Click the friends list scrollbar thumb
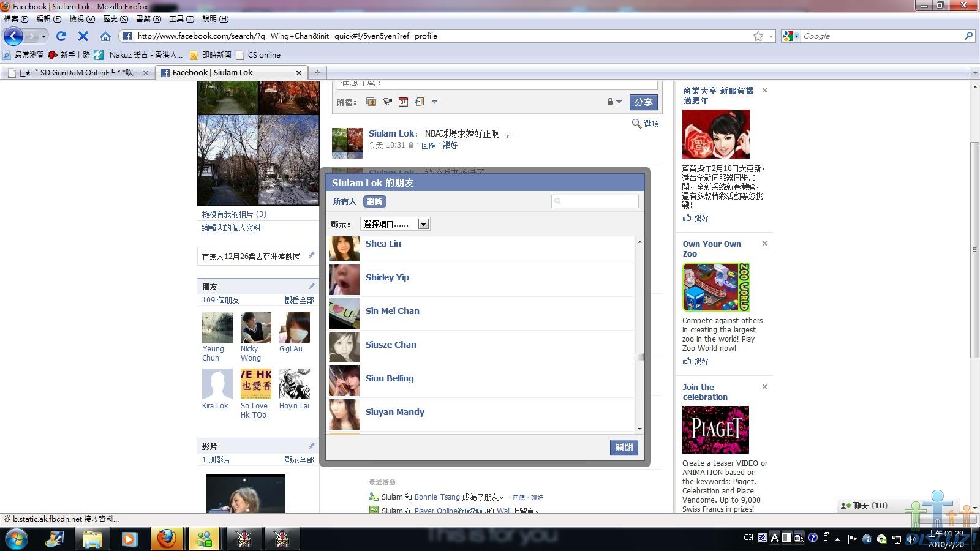This screenshot has width=980, height=551. click(x=639, y=357)
